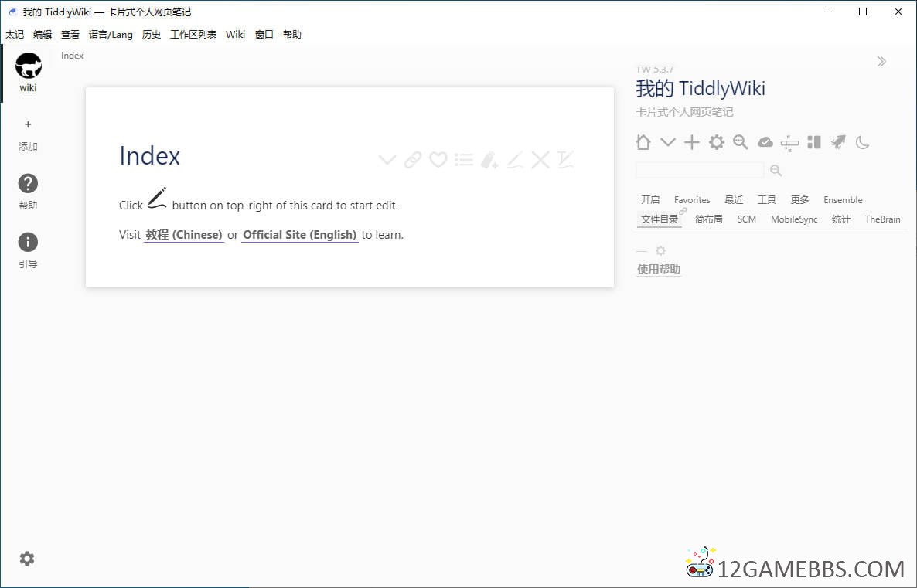Open control panel gear in sidebar toolbar

tap(717, 142)
